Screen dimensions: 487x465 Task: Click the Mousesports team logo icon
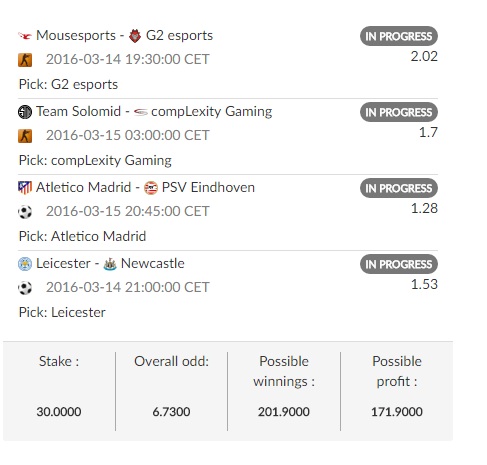coord(25,36)
